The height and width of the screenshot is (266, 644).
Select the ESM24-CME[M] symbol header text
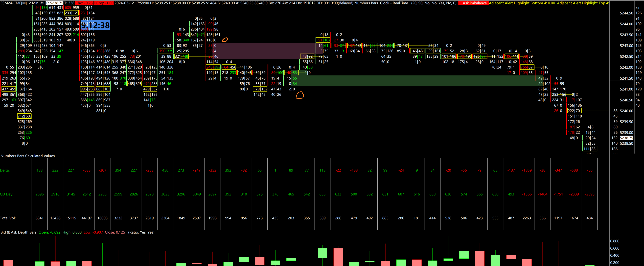click(13, 3)
